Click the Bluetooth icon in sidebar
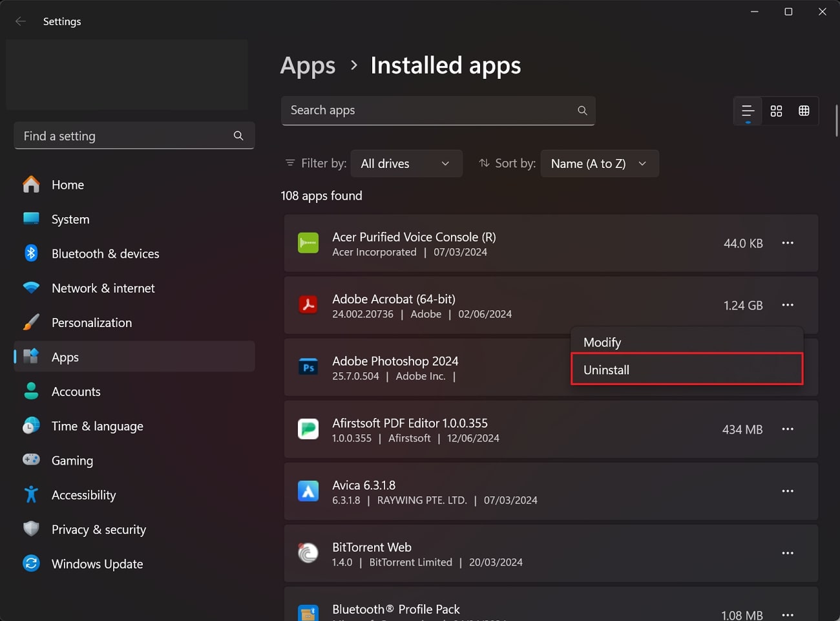840x621 pixels. point(31,253)
